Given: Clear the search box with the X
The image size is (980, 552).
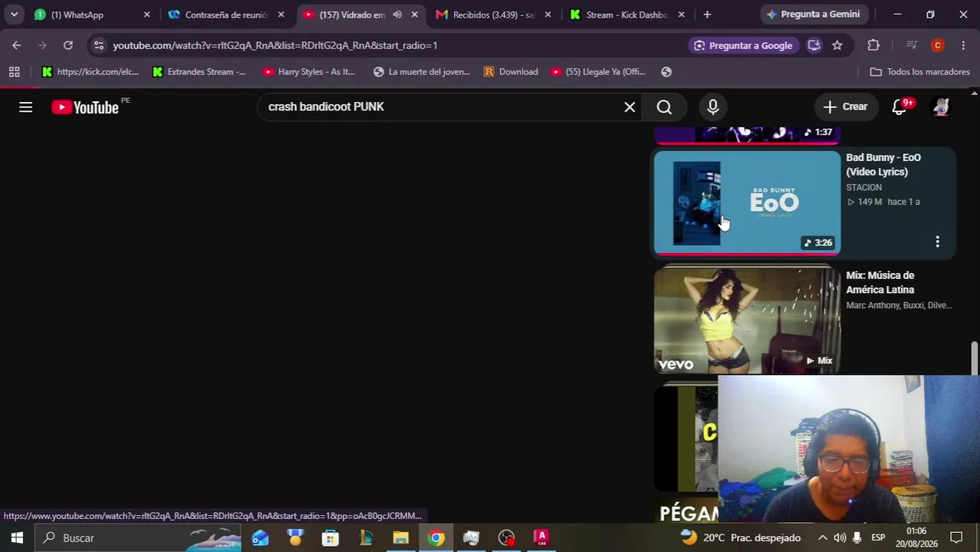Looking at the screenshot, I should 630,107.
